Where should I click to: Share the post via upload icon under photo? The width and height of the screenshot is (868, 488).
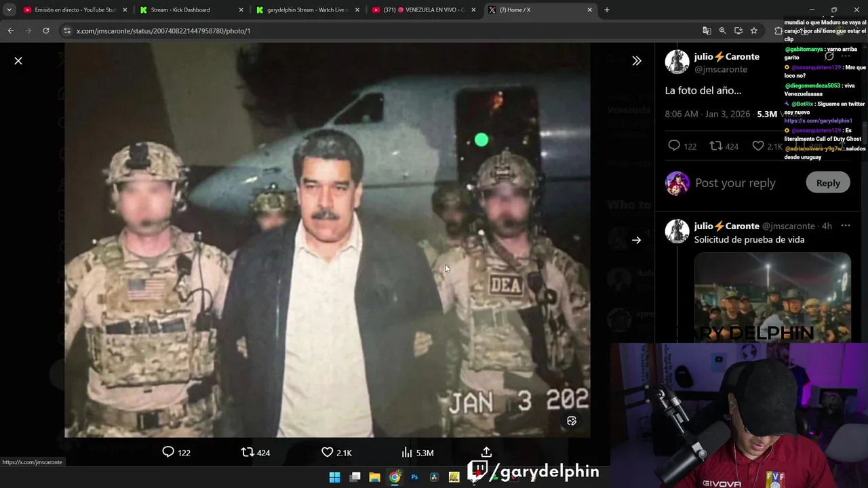pyautogui.click(x=486, y=452)
